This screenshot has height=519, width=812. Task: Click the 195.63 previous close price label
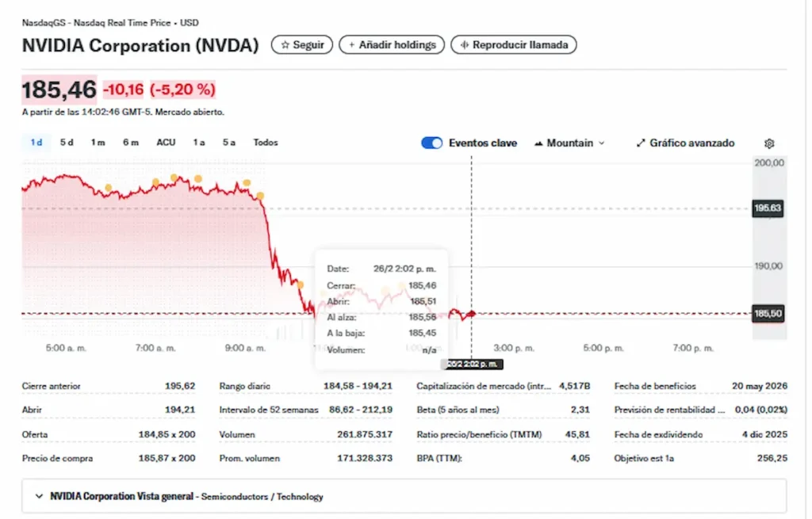pos(768,208)
